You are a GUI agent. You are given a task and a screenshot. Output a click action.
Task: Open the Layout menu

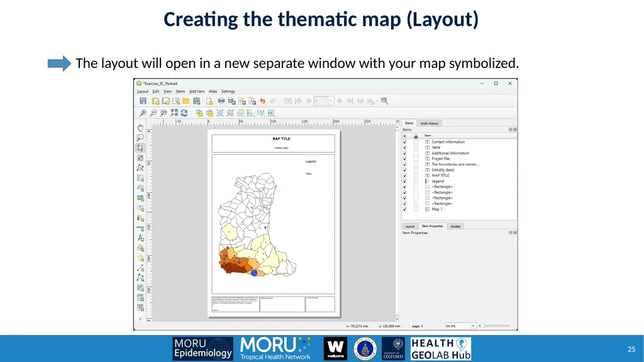pos(143,91)
